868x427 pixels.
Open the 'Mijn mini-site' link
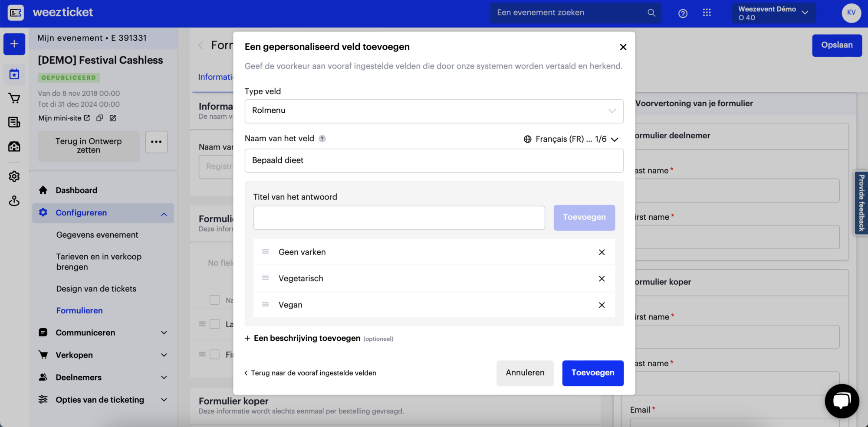60,118
